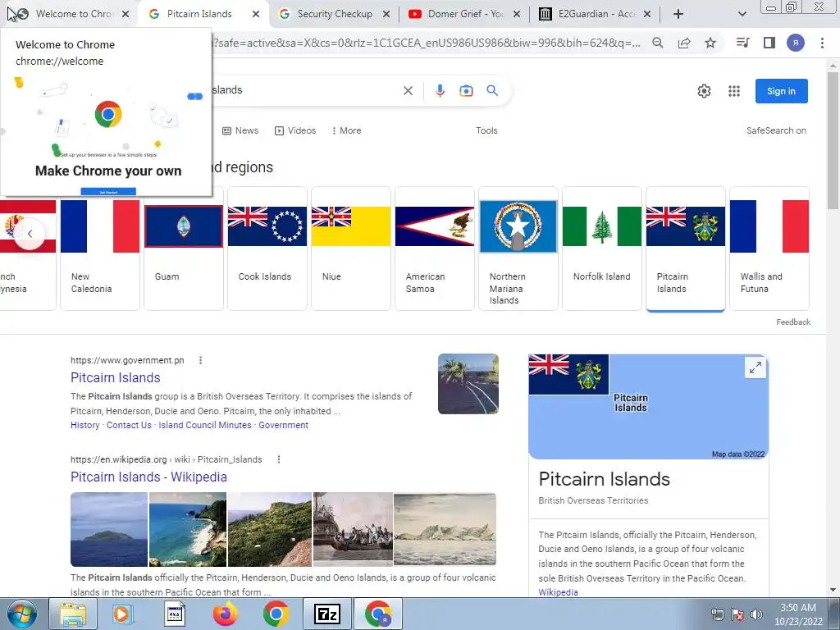Open tab search dropdown arrow
Viewport: 840px width, 630px height.
pos(742,14)
